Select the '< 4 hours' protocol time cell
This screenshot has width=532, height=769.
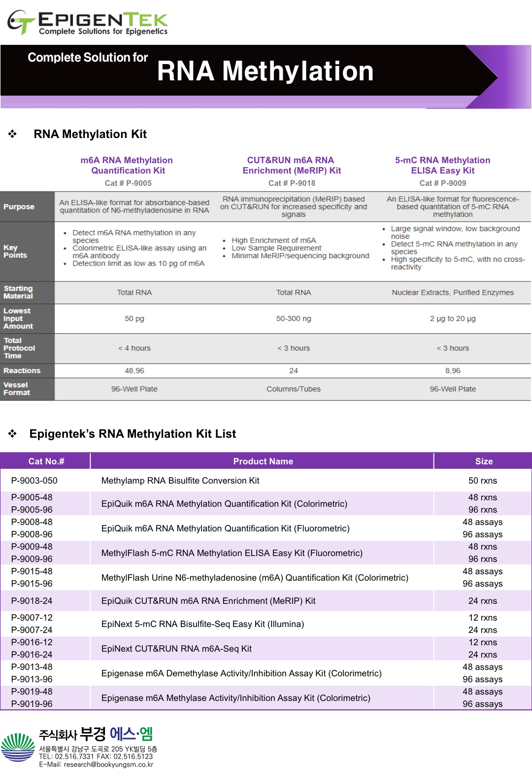pyautogui.click(x=134, y=348)
